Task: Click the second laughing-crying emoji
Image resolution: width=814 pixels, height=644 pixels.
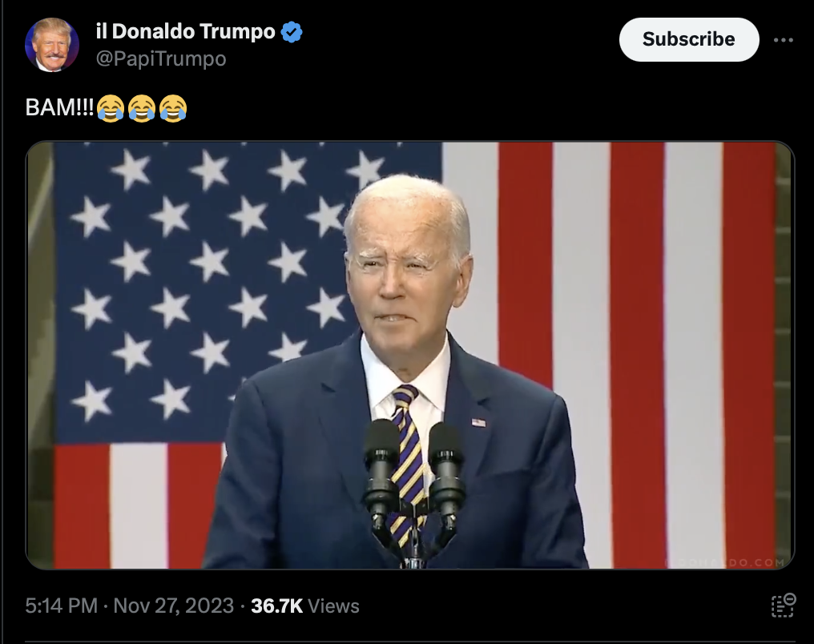Action: coord(142,108)
